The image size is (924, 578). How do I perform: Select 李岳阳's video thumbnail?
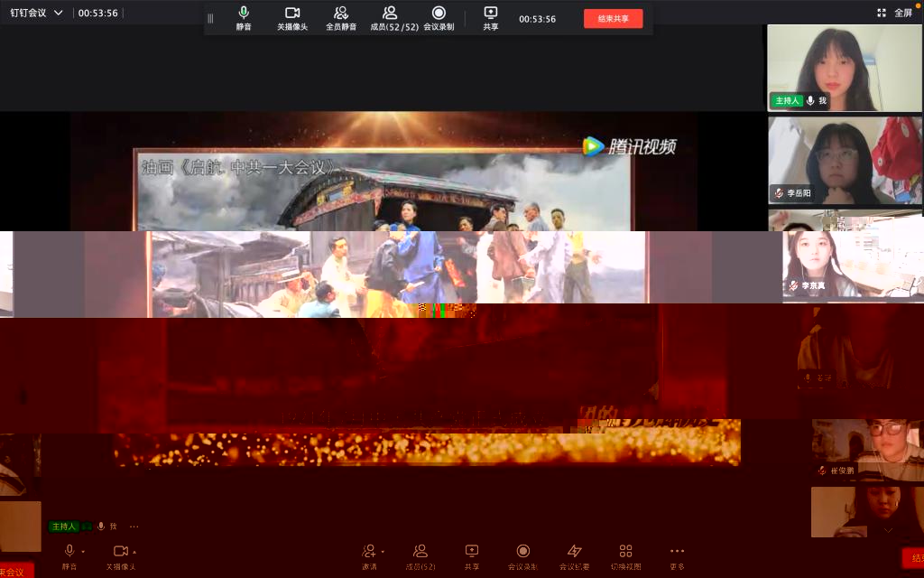pyautogui.click(x=845, y=160)
